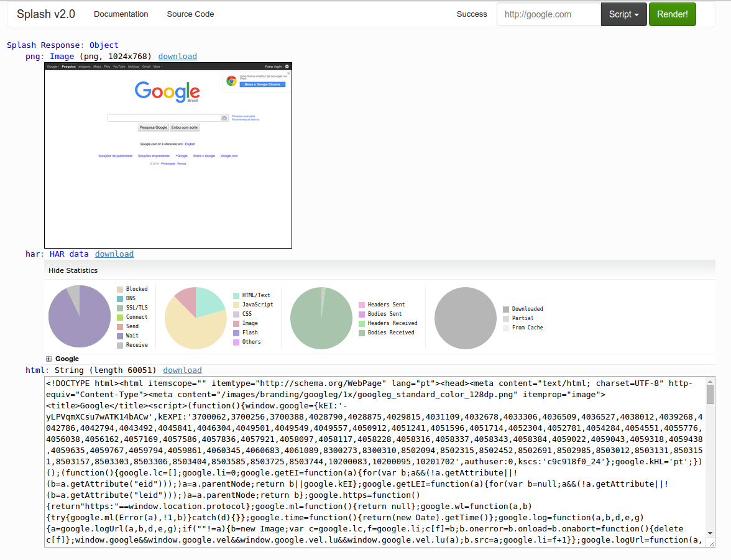731x560 pixels.
Task: Download the HAR data
Action: point(114,254)
